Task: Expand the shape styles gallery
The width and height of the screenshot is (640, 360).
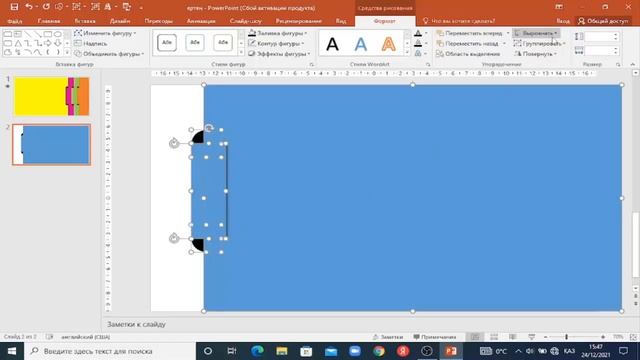Action: tap(241, 52)
